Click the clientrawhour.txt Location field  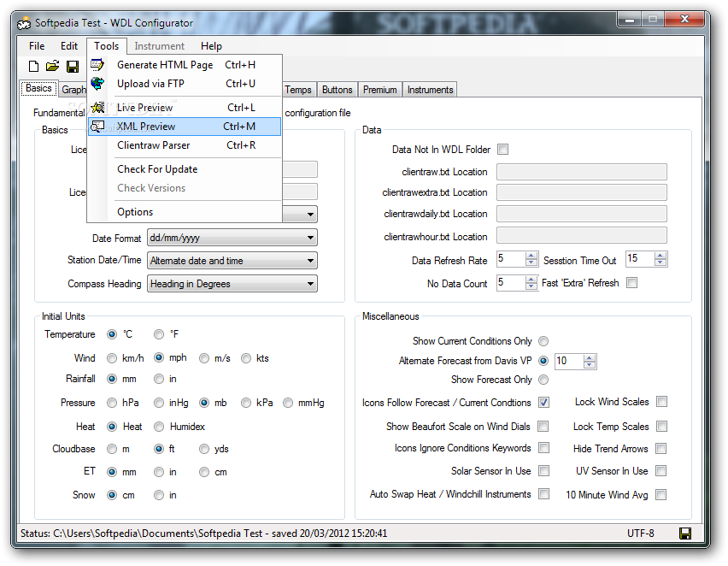point(582,236)
